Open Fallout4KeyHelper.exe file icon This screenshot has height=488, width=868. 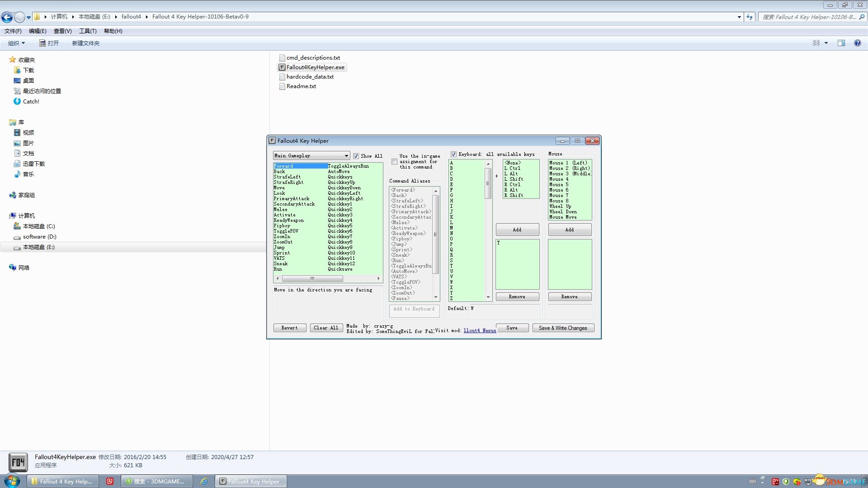282,67
